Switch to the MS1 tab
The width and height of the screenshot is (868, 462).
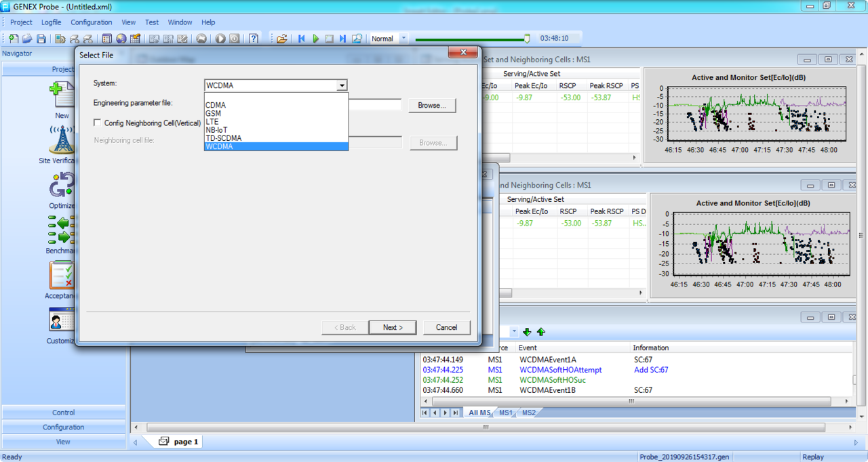(505, 413)
